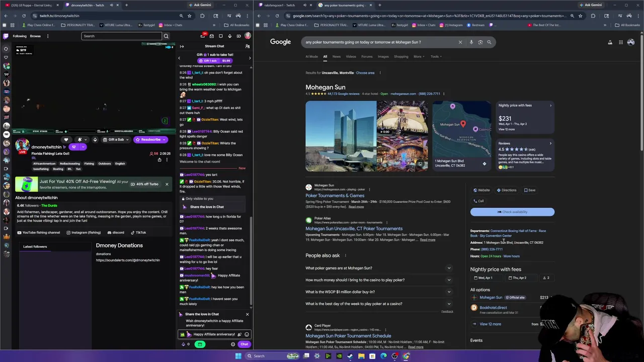This screenshot has width=644, height=362.
Task: Switch to the Images results tab
Action: [x=383, y=56]
